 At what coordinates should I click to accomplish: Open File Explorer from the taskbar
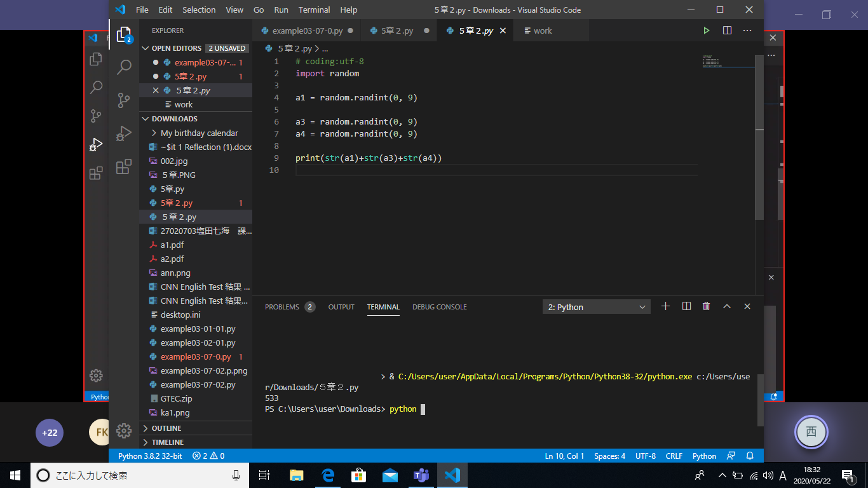point(297,475)
